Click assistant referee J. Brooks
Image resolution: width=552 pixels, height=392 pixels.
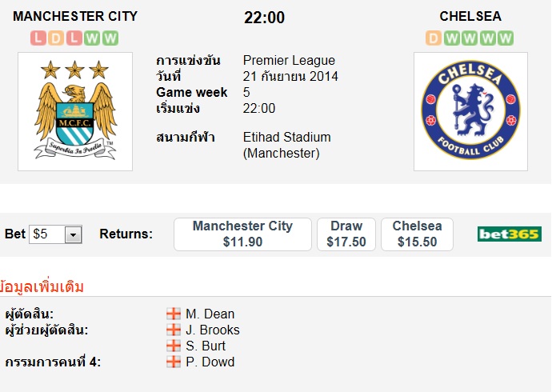(x=213, y=330)
